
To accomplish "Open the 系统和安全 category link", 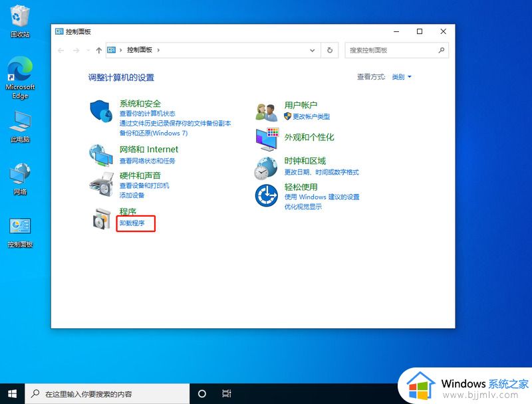I will [140, 104].
